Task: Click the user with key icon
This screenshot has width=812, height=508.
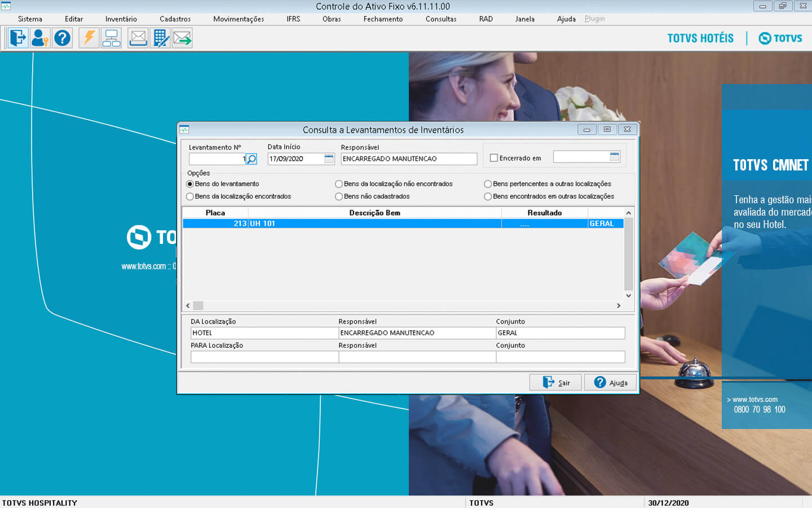Action: [39, 38]
